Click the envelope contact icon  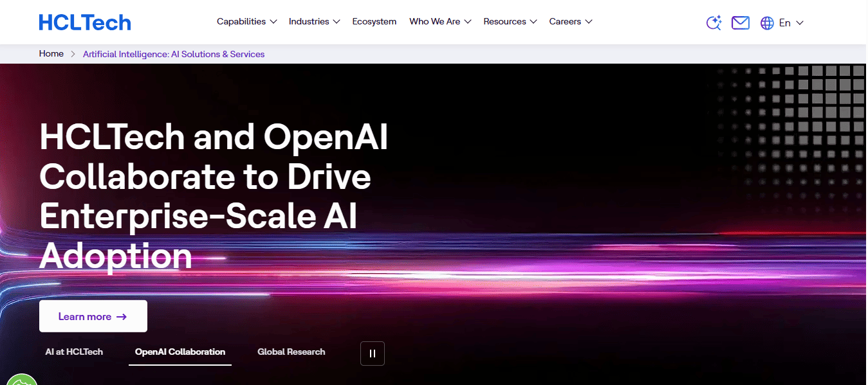(x=741, y=23)
